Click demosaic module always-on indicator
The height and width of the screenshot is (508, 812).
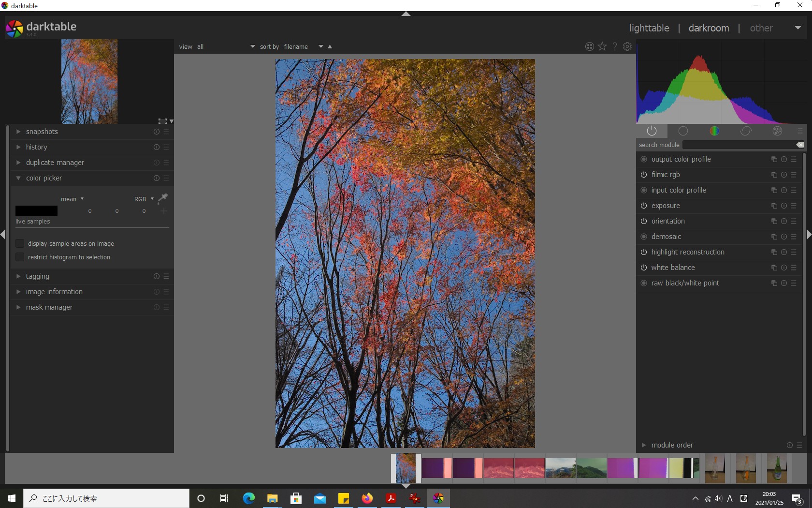tap(644, 237)
